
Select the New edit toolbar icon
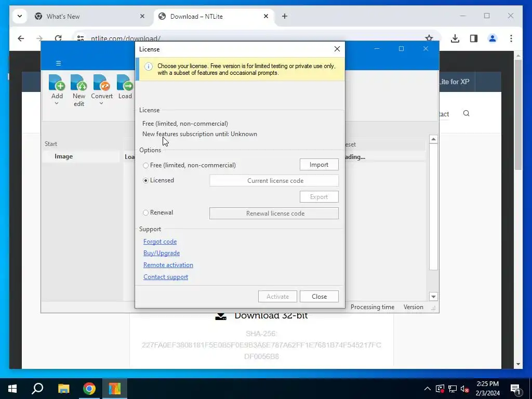(79, 83)
